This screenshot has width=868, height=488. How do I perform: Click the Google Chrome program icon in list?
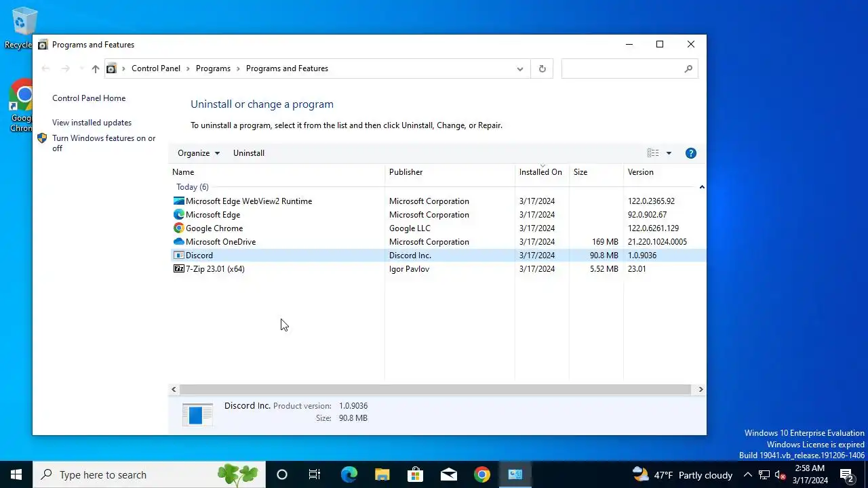(x=179, y=228)
